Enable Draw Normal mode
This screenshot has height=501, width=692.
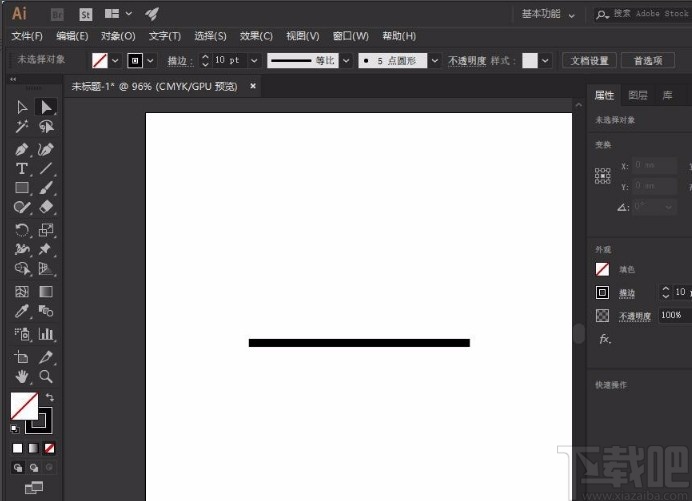(x=18, y=468)
